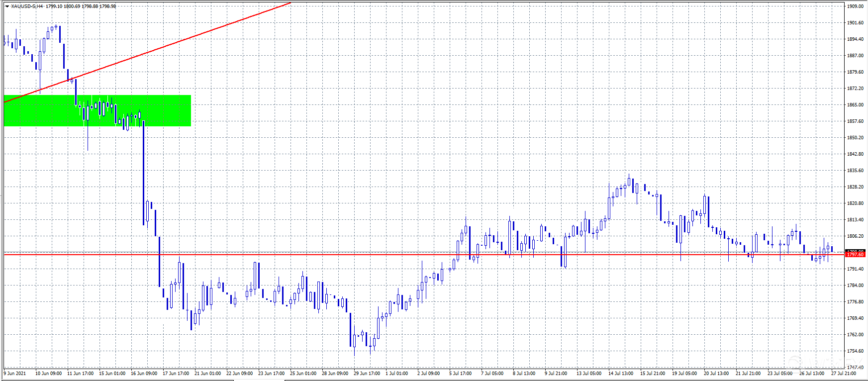Click the 29 Jun 17:00 time label
Image resolution: width=868 pixels, height=381 pixels.
(x=367, y=374)
